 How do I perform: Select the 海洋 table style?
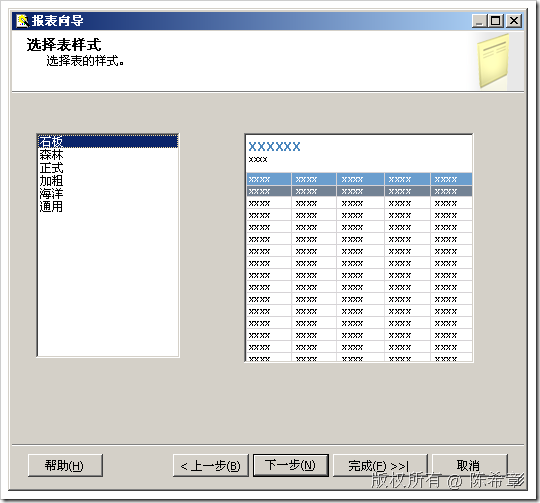[x=108, y=193]
